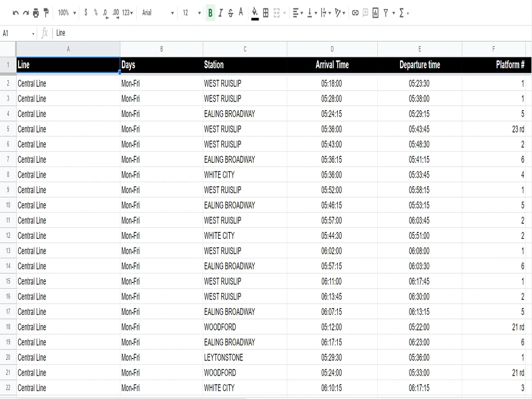Select Mon-Fri cell in row 14
This screenshot has width=532, height=399.
coord(162,266)
